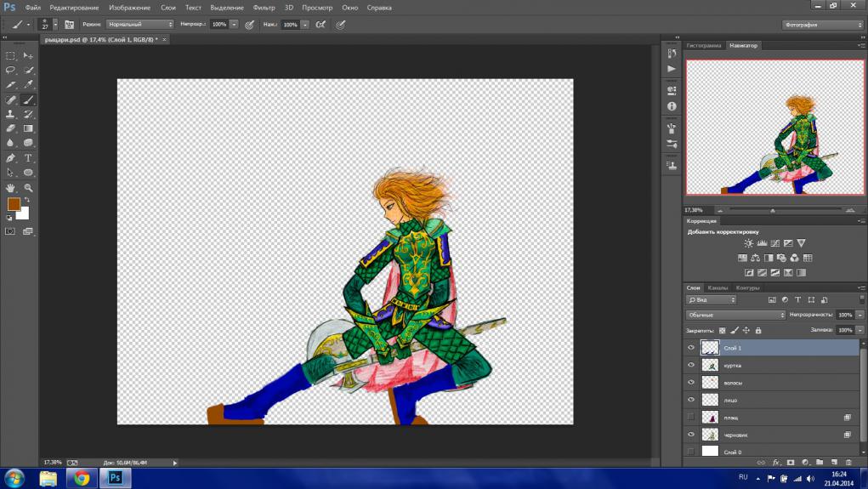Click the foreground brown color swatch
This screenshot has width=868, height=489.
[x=14, y=204]
